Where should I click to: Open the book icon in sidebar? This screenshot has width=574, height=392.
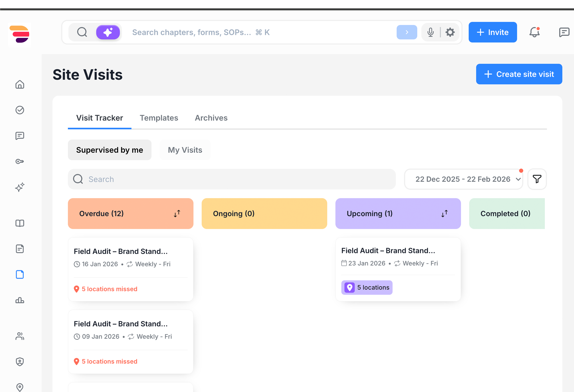click(x=20, y=223)
